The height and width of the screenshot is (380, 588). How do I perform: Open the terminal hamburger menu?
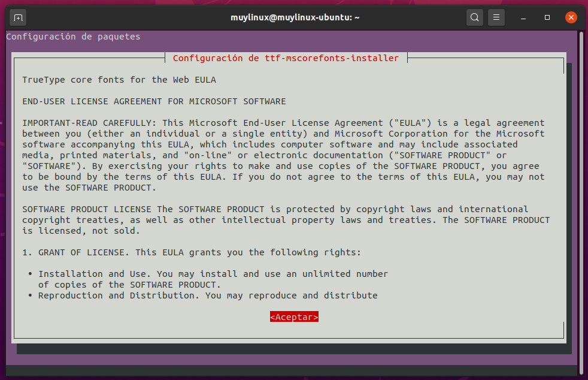click(x=496, y=17)
